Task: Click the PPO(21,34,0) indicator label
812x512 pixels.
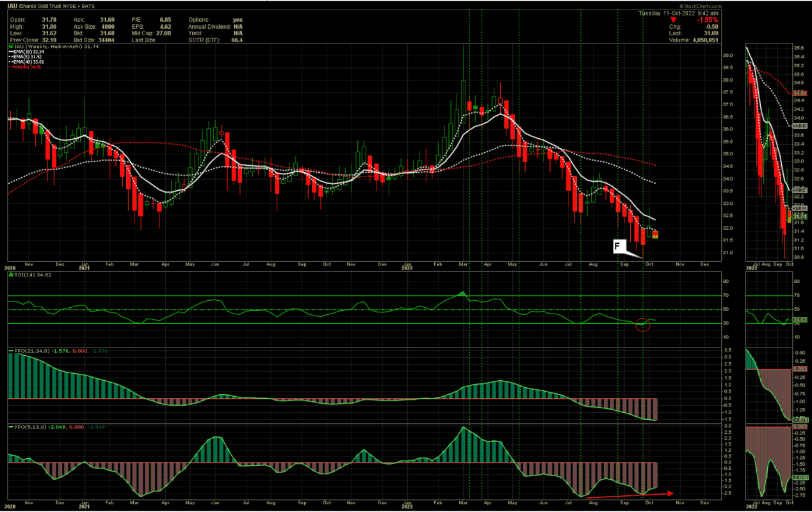Action: pyautogui.click(x=31, y=351)
